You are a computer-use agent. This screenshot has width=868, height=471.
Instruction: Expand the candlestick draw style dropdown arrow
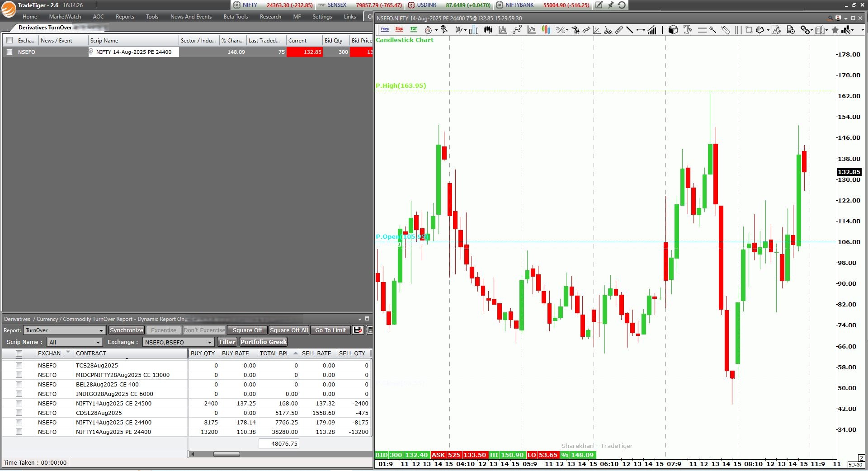point(465,30)
